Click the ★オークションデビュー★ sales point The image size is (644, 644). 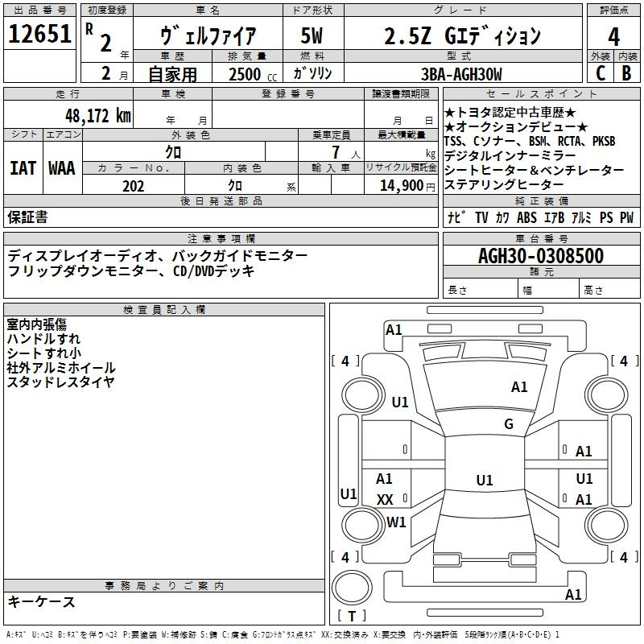point(516,126)
